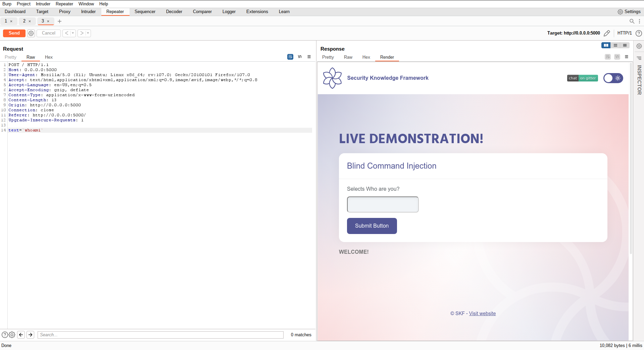
Task: Close Repeater tab 2
Action: point(30,21)
